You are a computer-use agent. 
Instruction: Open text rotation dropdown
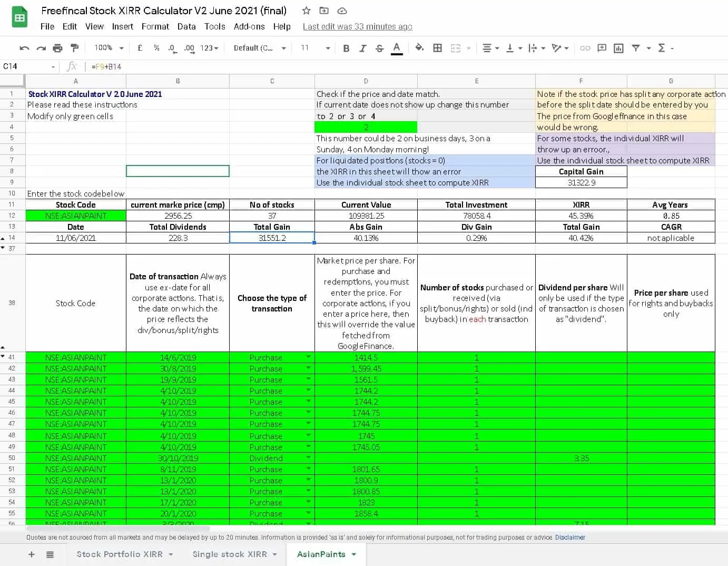(x=560, y=48)
